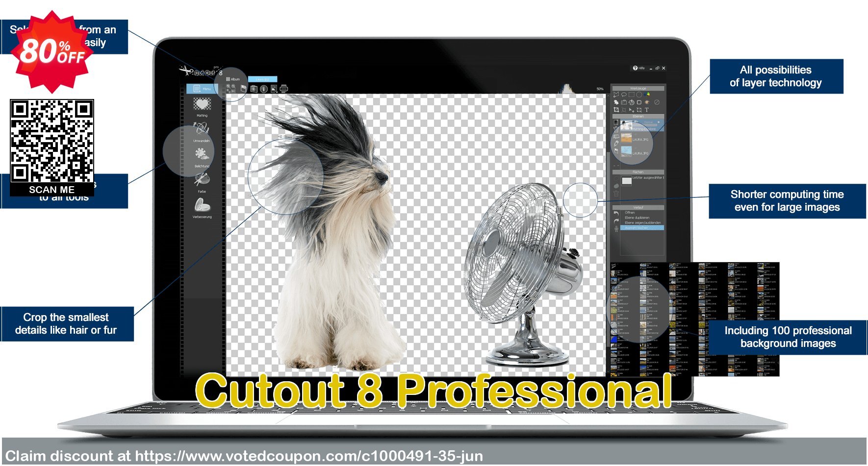Image resolution: width=868 pixels, height=466 pixels.
Task: Click the printer icon
Action: coord(284,89)
